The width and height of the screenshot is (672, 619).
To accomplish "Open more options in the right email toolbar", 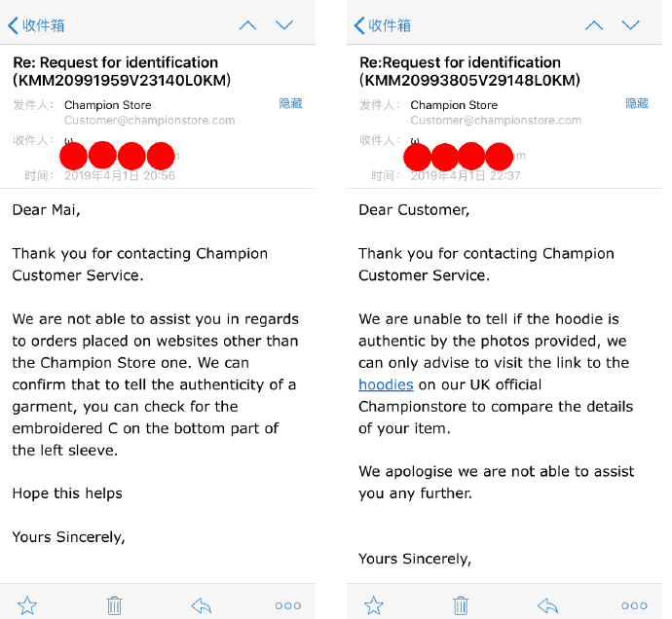I will click(x=635, y=605).
